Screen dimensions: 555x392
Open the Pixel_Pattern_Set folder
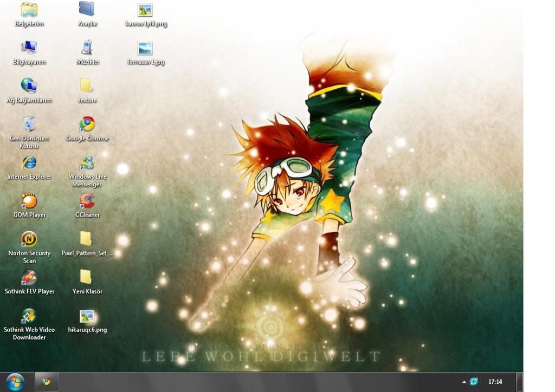tap(86, 239)
